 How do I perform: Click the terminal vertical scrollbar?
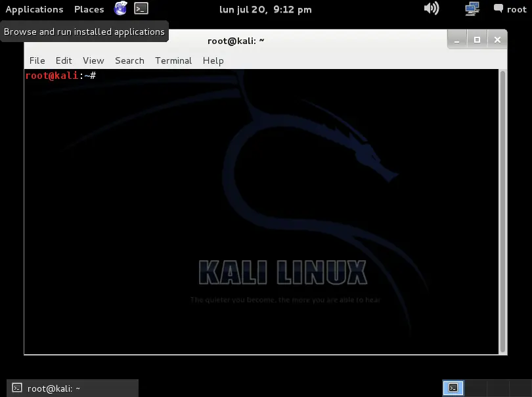[503, 212]
